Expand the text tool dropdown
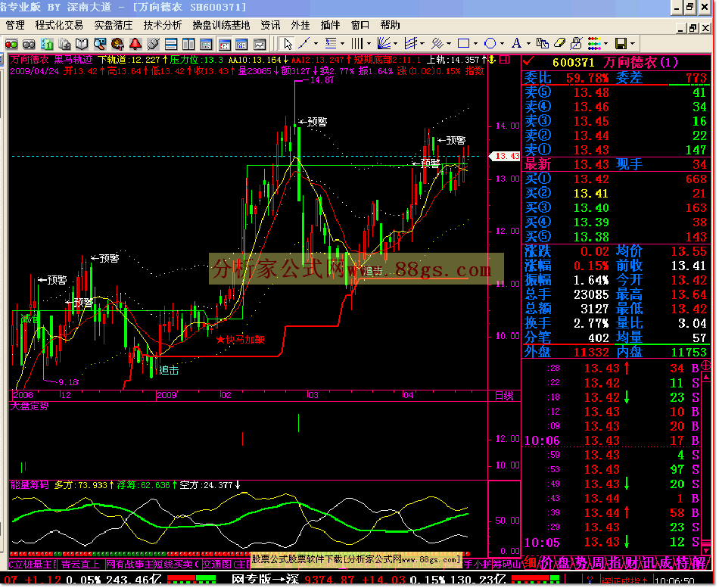This screenshot has width=719, height=588. pyautogui.click(x=528, y=44)
